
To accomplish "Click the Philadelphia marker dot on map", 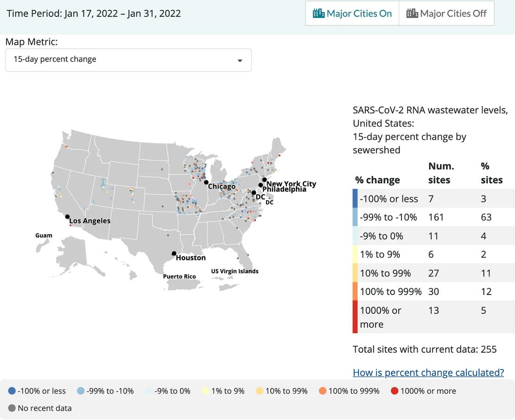I will [261, 185].
